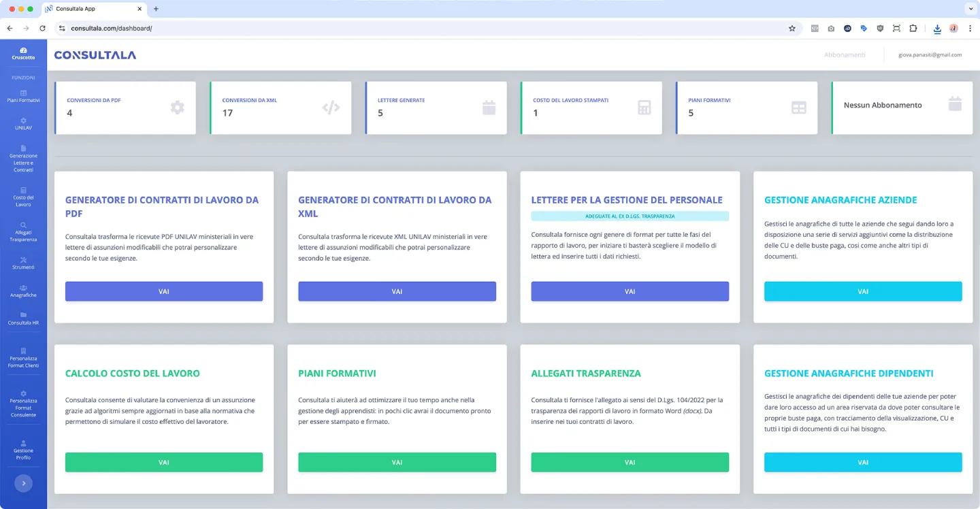Open Piani Formativi from sidebar
This screenshot has width=980, height=509.
pos(23,96)
